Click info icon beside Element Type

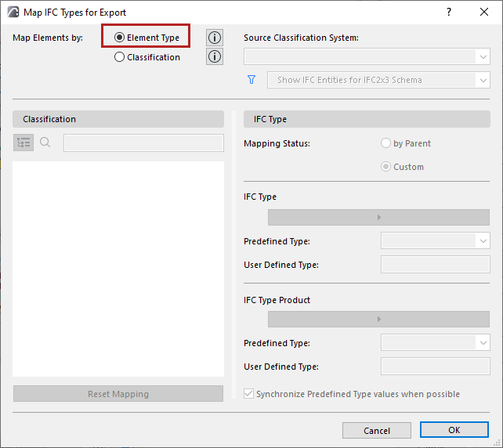click(214, 38)
